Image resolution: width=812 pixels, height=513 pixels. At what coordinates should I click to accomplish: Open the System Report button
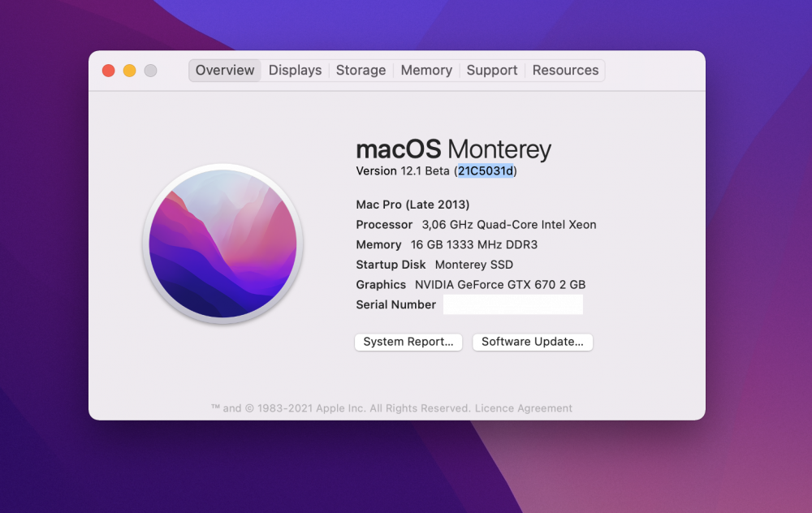[x=408, y=342]
